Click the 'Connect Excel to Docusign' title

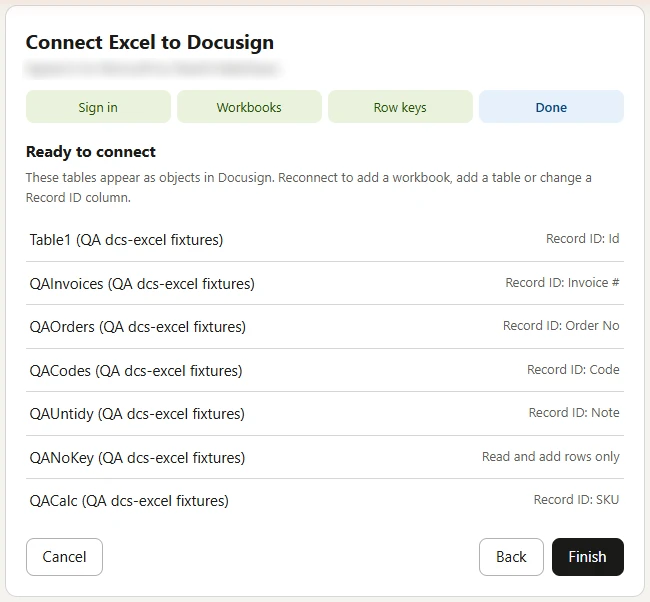tap(150, 43)
